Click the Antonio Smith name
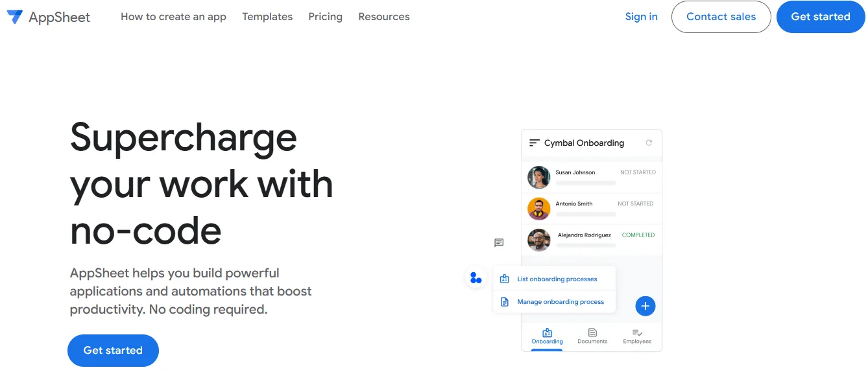Screen dimensions: 868x372 point(574,203)
